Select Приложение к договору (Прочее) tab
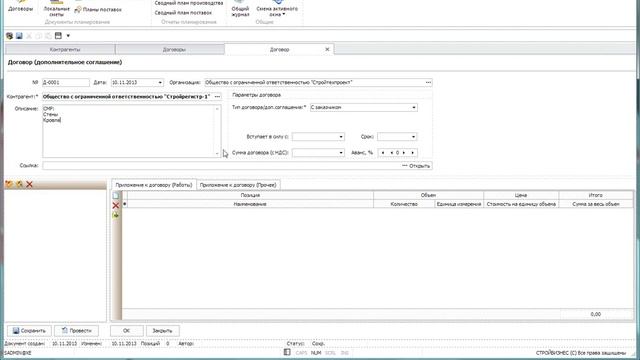 pos(238,185)
